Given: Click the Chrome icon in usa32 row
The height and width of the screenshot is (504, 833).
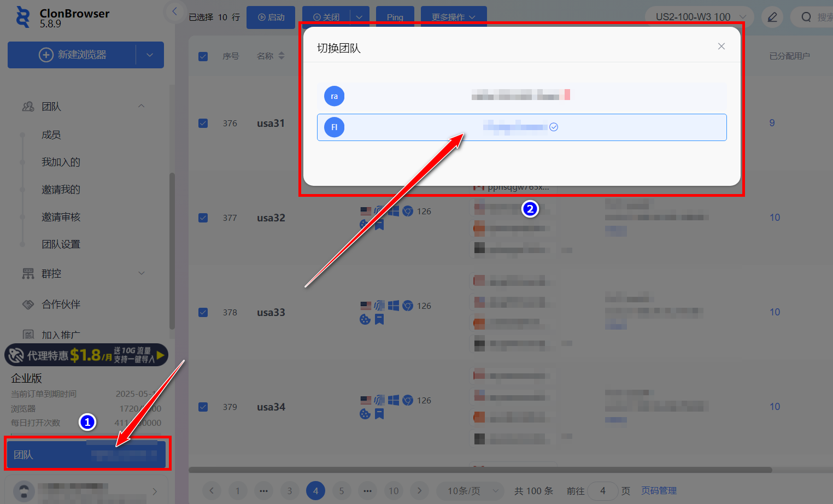Looking at the screenshot, I should (408, 211).
